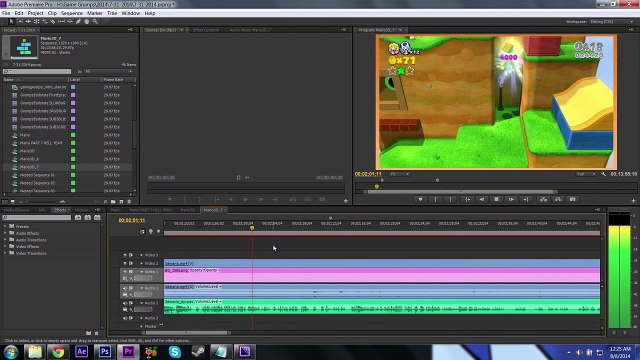Click Add Marker in Program monitor
Image resolution: width=640 pixels, height=360 pixels.
pyautogui.click(x=420, y=199)
